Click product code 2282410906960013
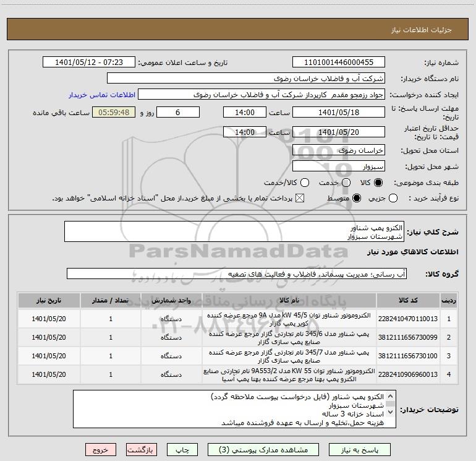 408,374
